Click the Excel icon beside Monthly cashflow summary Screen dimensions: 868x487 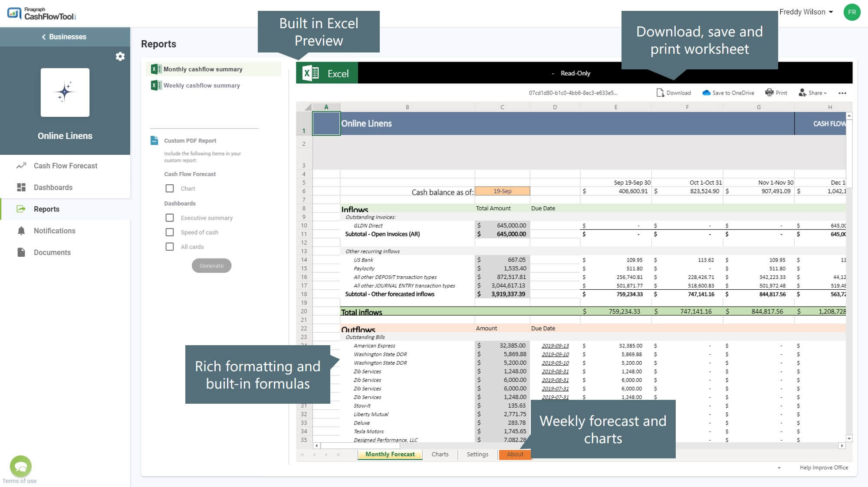(x=156, y=69)
